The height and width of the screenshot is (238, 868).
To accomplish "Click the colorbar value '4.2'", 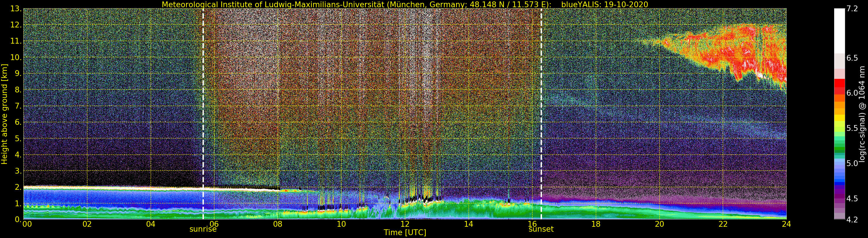I will [852, 220].
